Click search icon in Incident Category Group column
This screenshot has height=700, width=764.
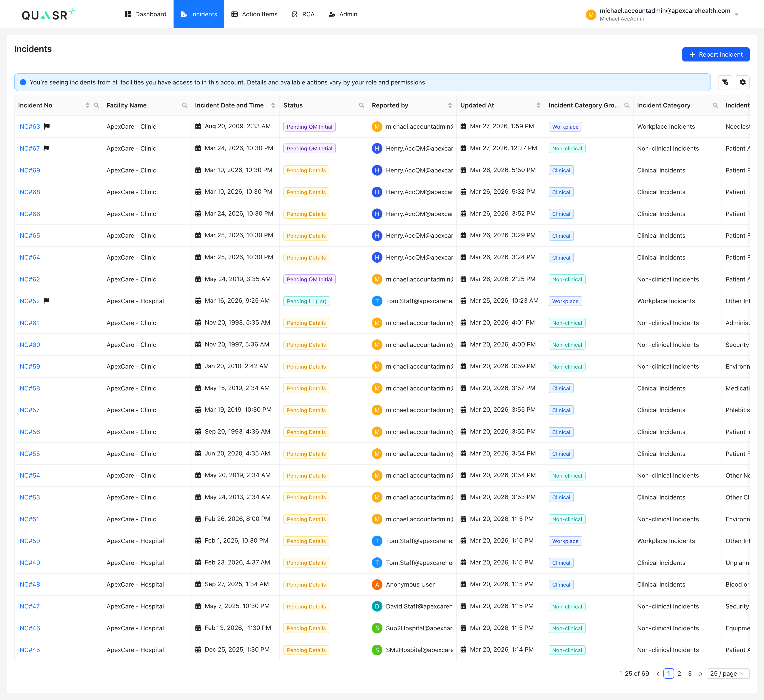pos(627,105)
